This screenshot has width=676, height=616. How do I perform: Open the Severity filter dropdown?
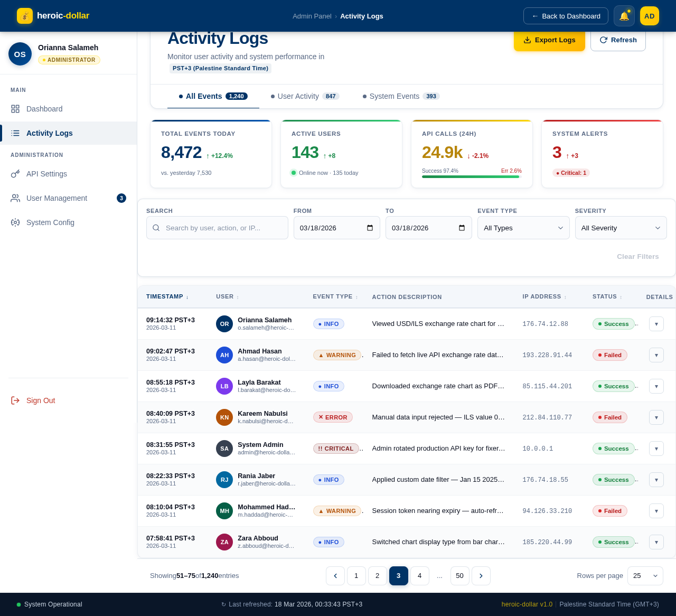[621, 228]
